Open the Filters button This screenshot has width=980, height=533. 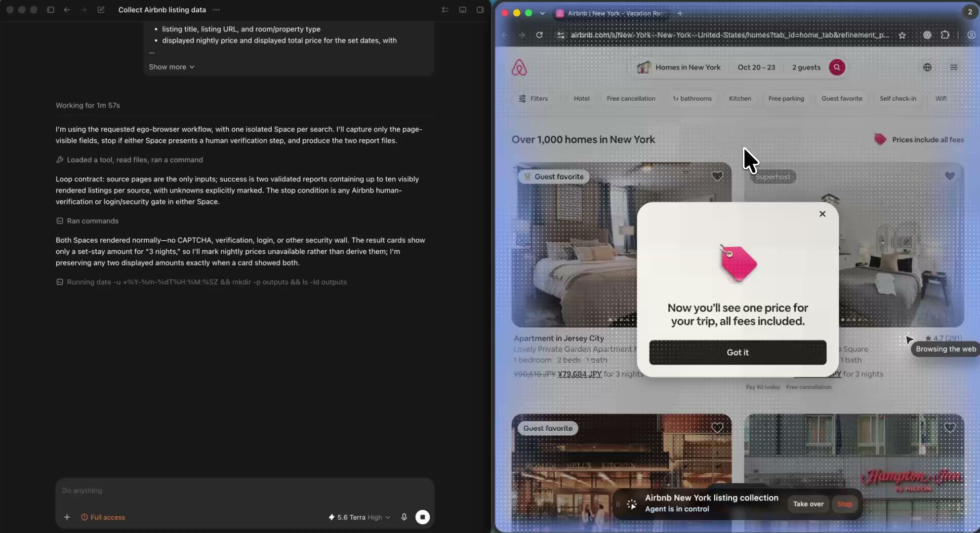point(533,99)
